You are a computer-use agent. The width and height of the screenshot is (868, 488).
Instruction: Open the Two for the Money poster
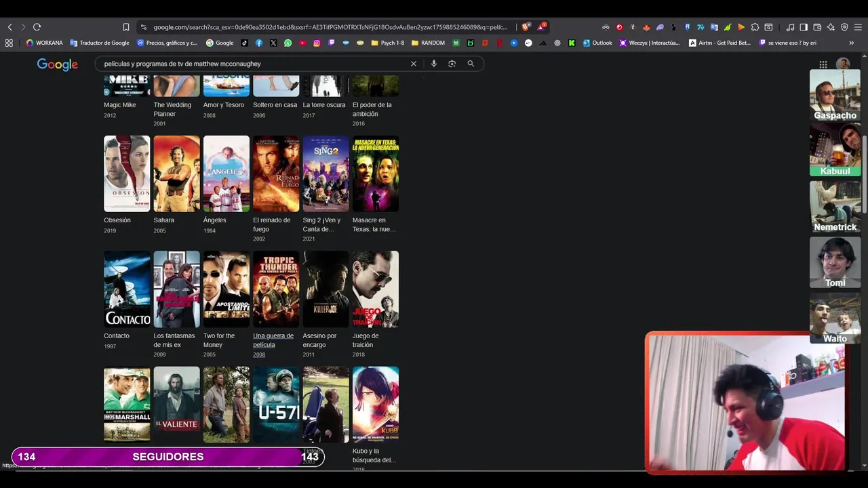tap(226, 289)
